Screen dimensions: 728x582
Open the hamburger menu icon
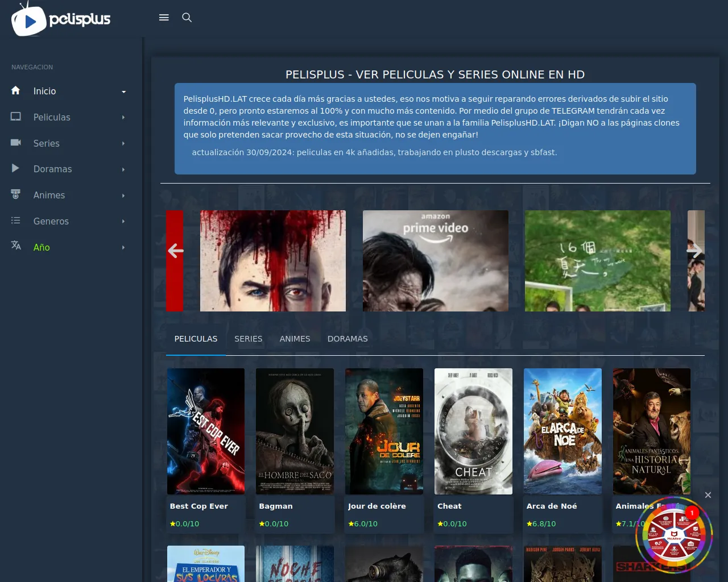[164, 18]
